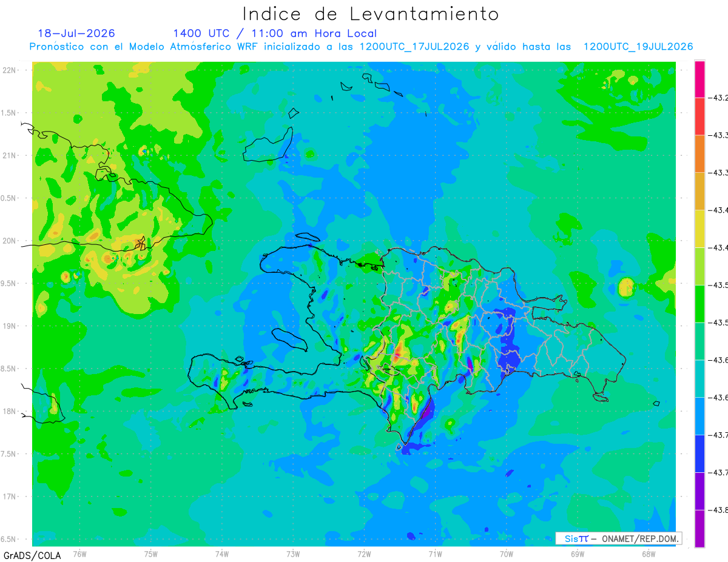The width and height of the screenshot is (728, 562).
Task: Click the '68W' longitude label
Action: [x=649, y=554]
